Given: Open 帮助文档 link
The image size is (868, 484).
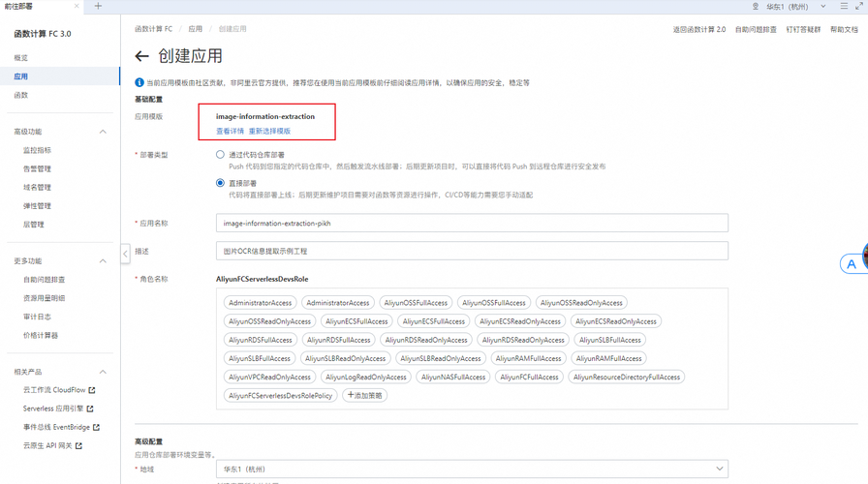Looking at the screenshot, I should [x=844, y=29].
